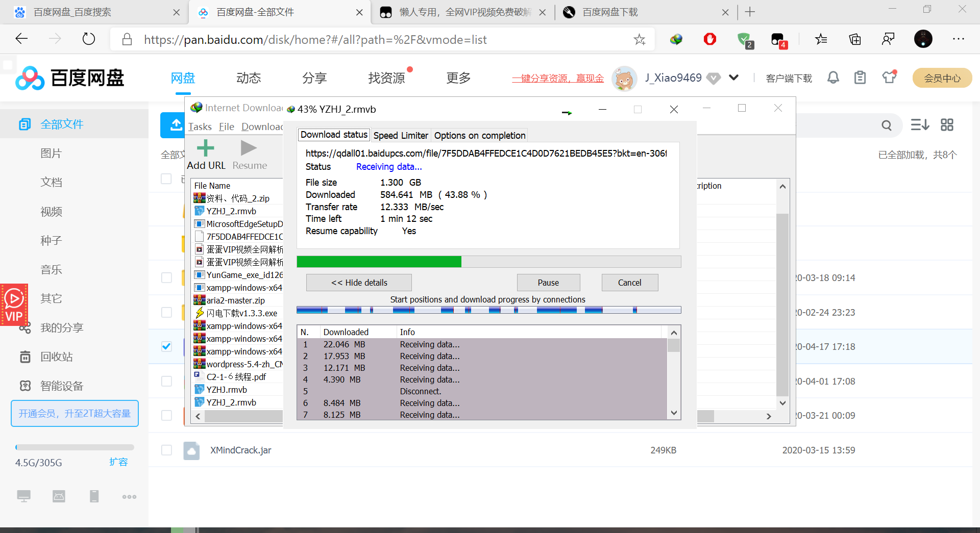Screen dimensions: 980x533
Task: Check the file row dated 03-21 00:09
Action: tap(166, 415)
